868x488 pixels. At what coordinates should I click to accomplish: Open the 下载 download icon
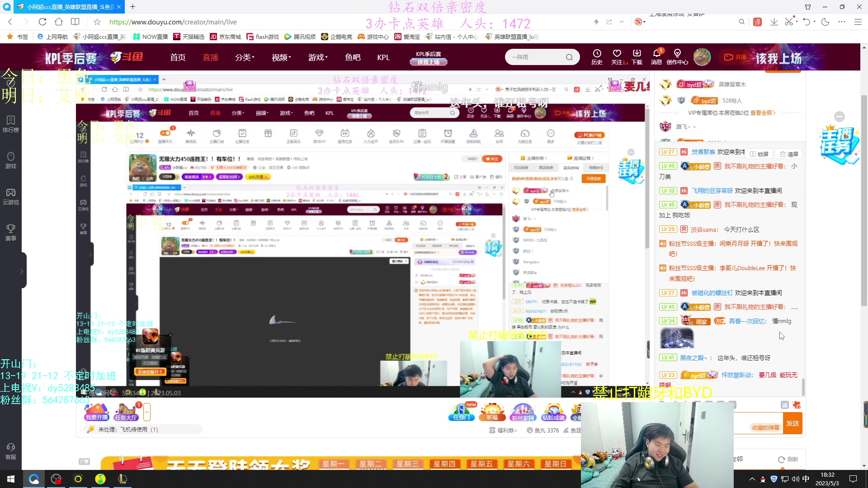(637, 57)
